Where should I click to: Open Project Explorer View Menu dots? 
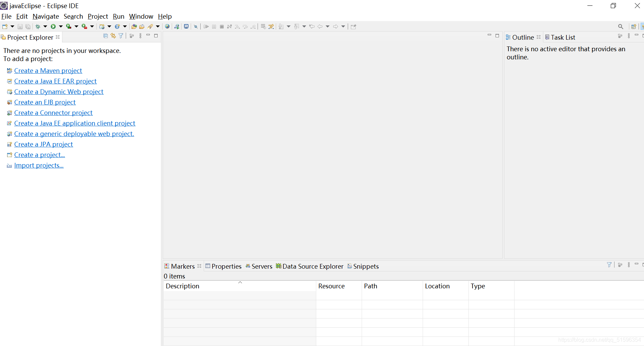(x=140, y=36)
